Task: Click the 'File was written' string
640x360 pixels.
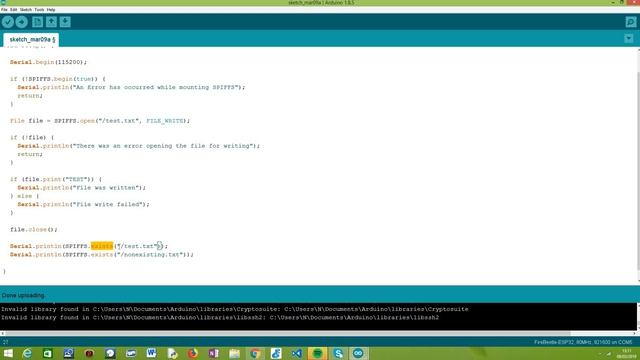Action: 106,188
